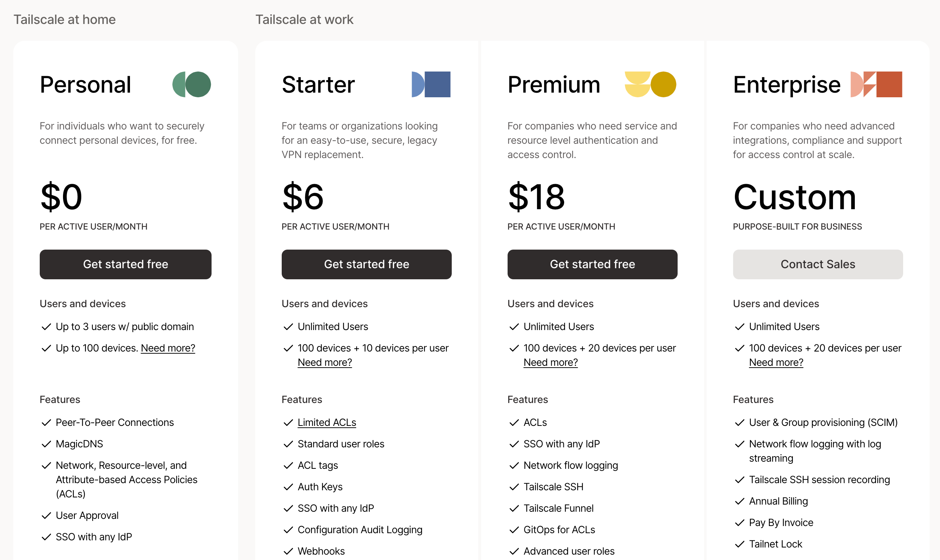Screen dimensions: 940x560
Task: Click checkmark icon beside Tailnet Lock
Action: coord(739,544)
